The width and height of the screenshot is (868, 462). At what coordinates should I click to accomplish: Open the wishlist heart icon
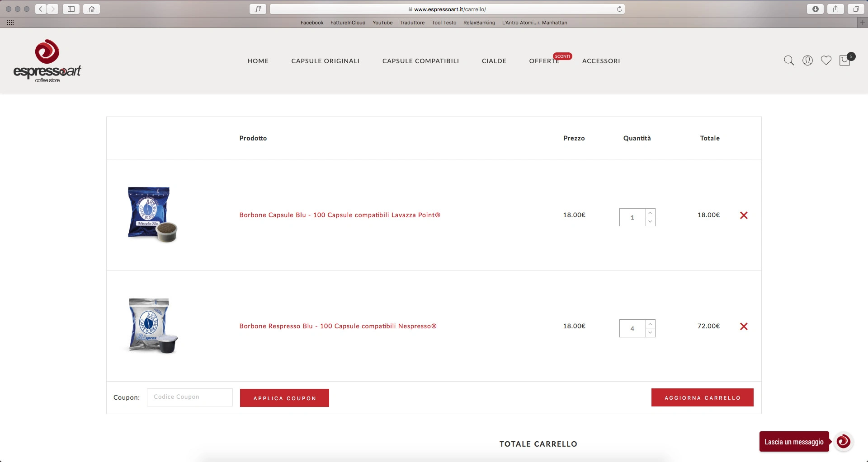coord(826,61)
